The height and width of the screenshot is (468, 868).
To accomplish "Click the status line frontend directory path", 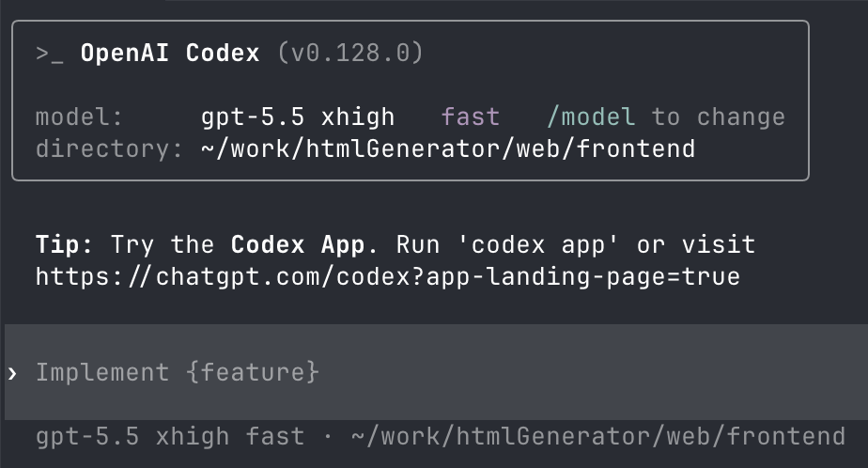I will coord(597,436).
